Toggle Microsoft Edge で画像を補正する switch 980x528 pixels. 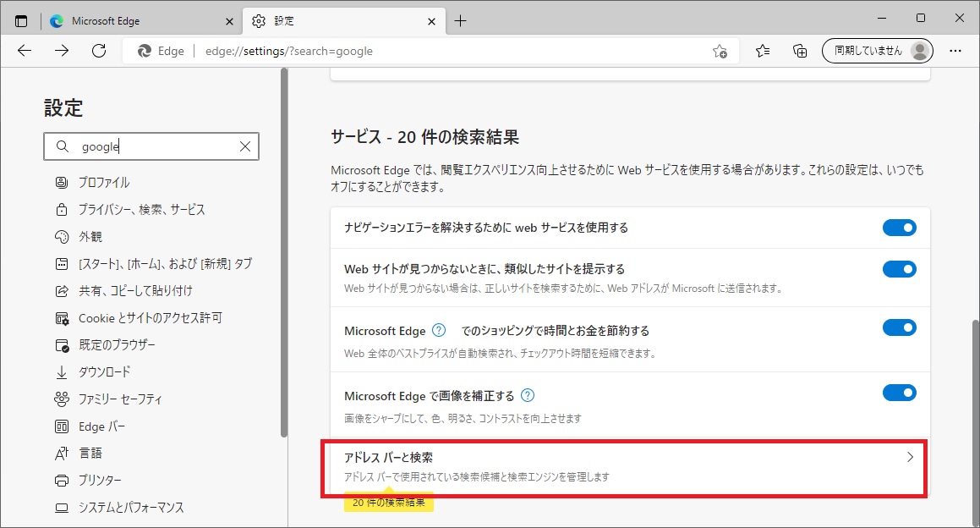[x=900, y=393]
